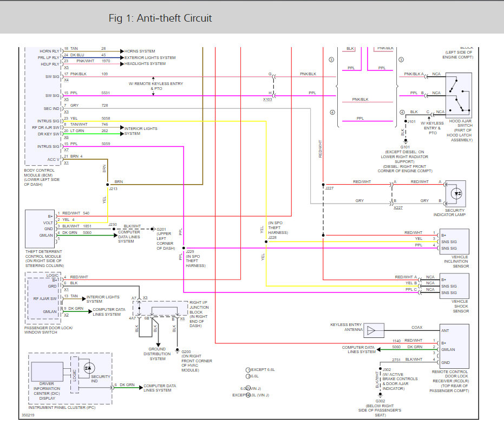Click the G101 ground symbol
Screen dimensions: 504x430
pyautogui.click(x=405, y=141)
